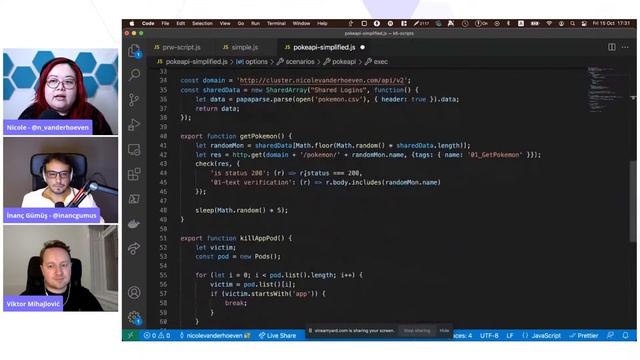Start Live Share from status bar

[x=277, y=336]
